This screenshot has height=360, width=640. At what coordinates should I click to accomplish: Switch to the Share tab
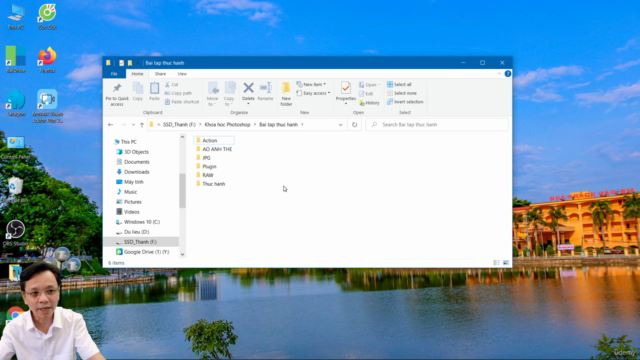[160, 74]
